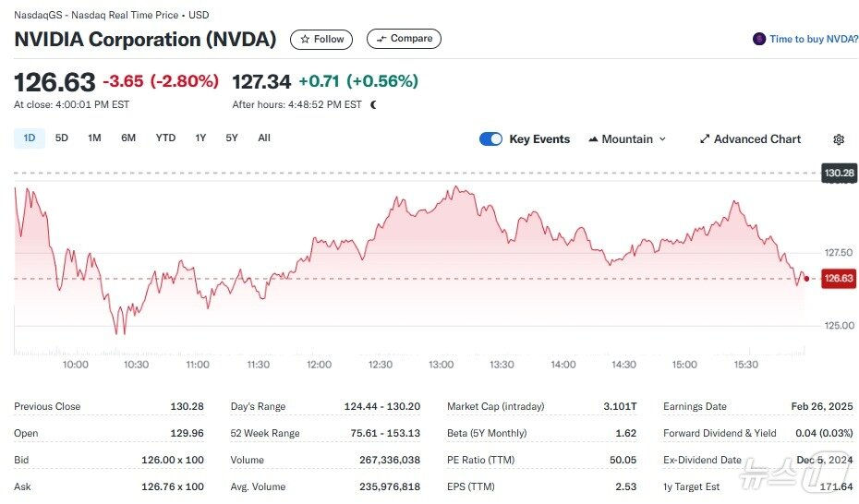Click the Advanced Chart expand icon
The width and height of the screenshot is (859, 504).
point(705,139)
